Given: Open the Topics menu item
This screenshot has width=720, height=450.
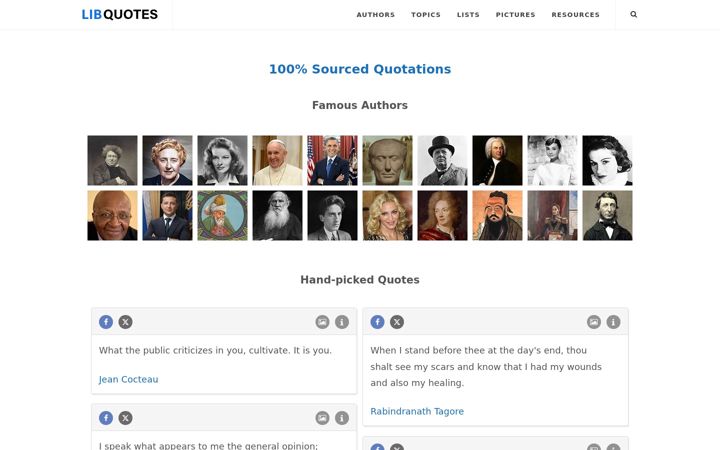Looking at the screenshot, I should click(x=426, y=15).
